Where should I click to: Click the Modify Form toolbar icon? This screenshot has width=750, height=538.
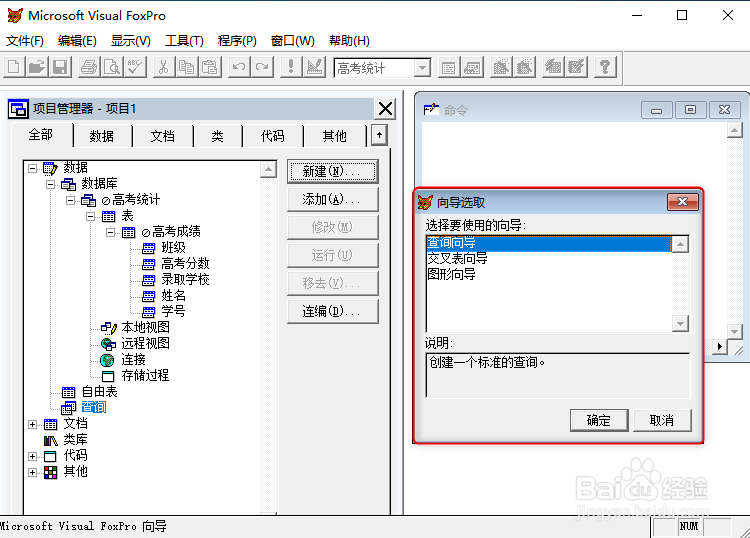click(314, 67)
